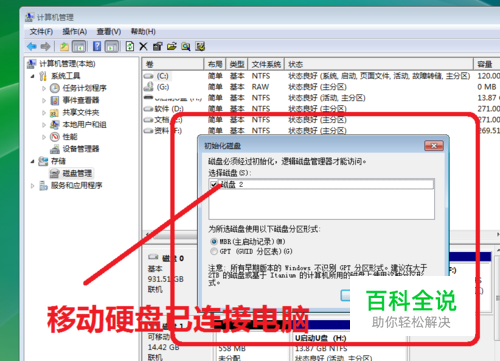Screen dimensions: 500x361
Task: Expand the 事件查看器 node arrow
Action: click(44, 100)
